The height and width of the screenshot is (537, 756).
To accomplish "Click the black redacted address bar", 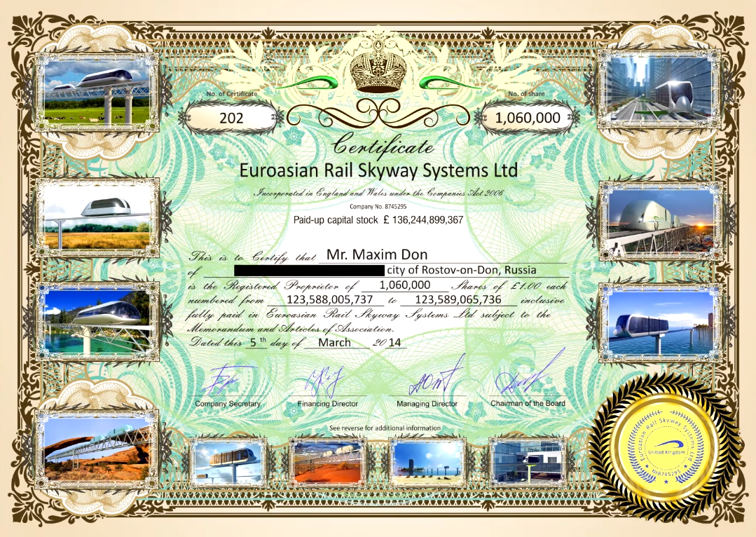I will tap(310, 270).
